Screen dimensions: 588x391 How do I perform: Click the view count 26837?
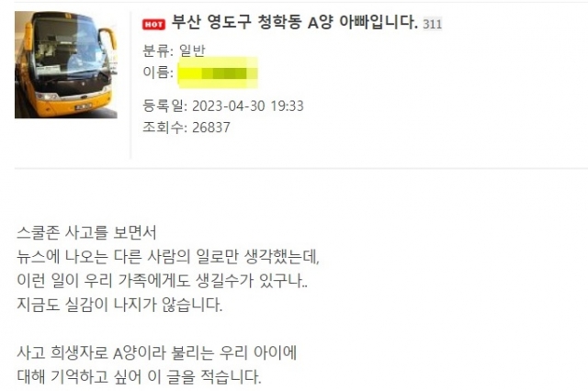211,128
